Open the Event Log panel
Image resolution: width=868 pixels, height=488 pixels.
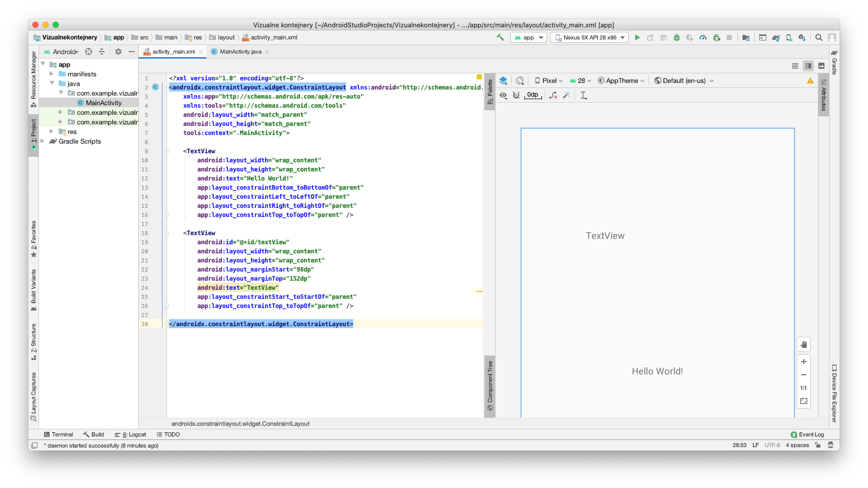tap(807, 434)
